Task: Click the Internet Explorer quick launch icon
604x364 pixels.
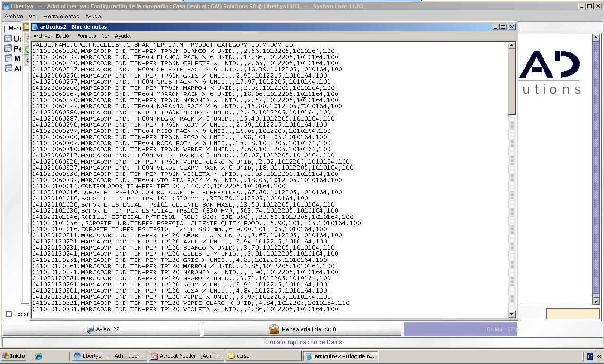Action: click(x=39, y=356)
